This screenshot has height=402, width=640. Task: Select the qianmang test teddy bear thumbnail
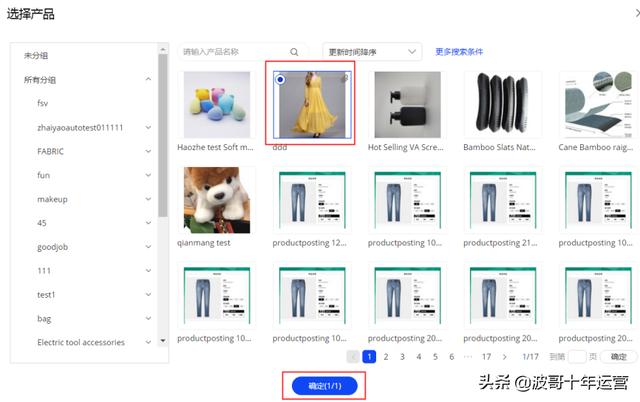(x=217, y=200)
